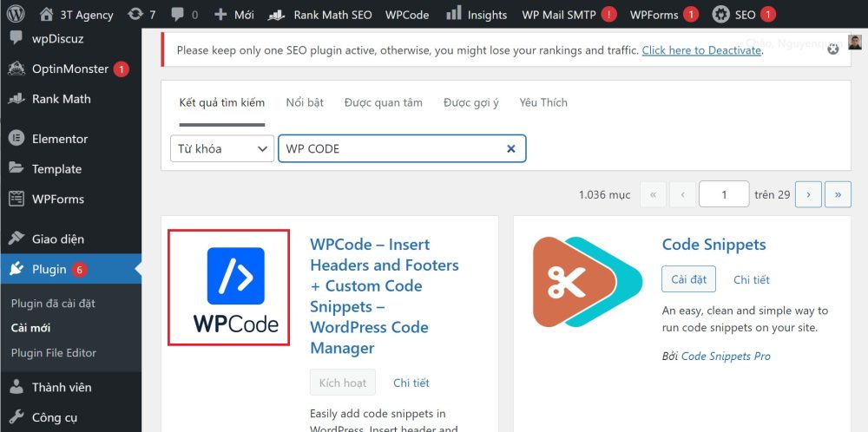
Task: Jump to last results page
Action: pyautogui.click(x=838, y=194)
